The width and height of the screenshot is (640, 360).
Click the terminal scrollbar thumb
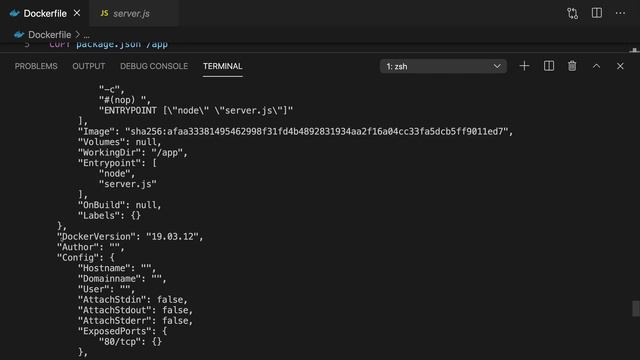point(636,309)
